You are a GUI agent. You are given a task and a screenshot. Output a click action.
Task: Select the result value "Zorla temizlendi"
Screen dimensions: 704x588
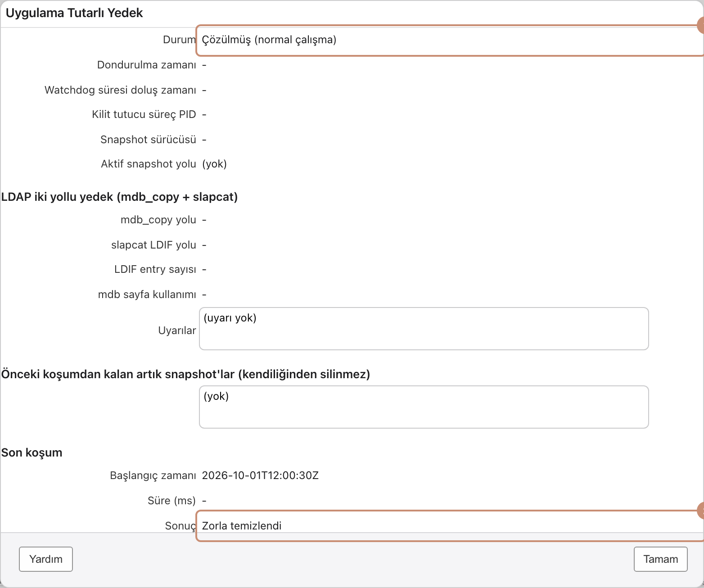242,526
